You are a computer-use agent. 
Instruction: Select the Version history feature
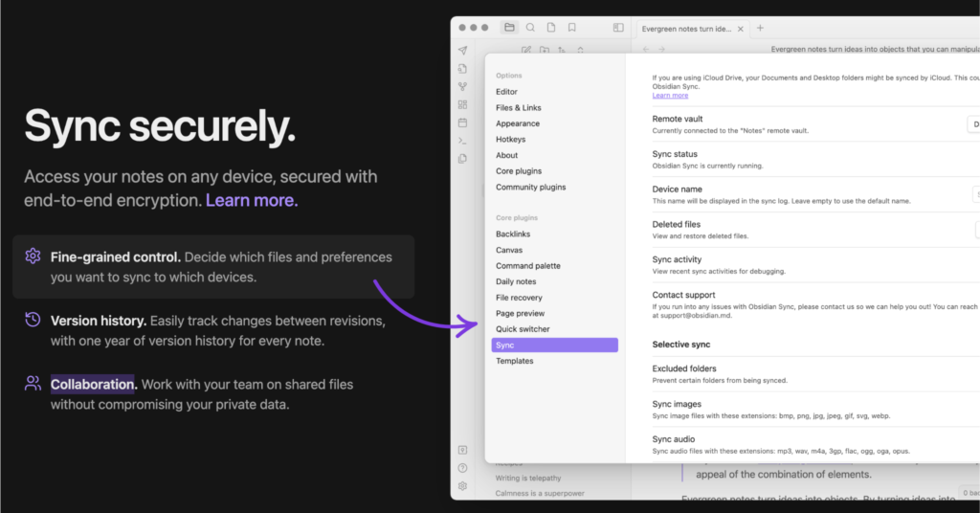[213, 330]
